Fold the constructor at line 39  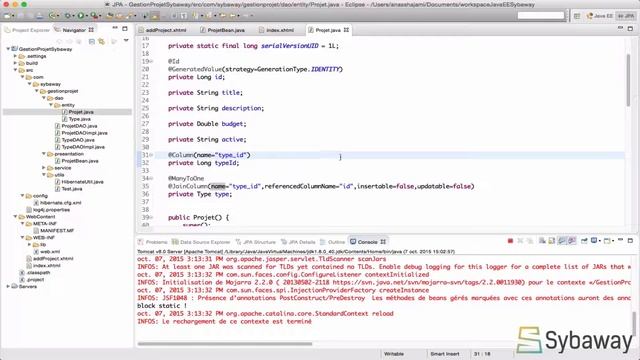tap(151, 218)
